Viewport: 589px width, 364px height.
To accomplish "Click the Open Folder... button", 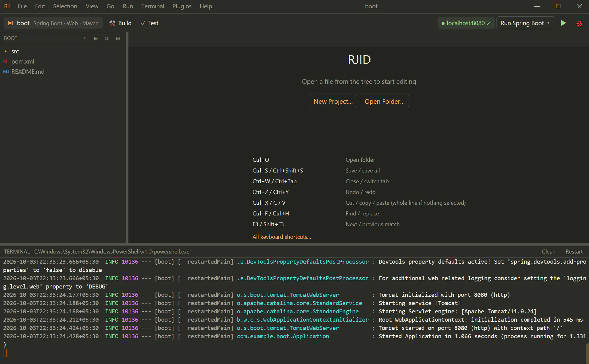I will coord(384,101).
